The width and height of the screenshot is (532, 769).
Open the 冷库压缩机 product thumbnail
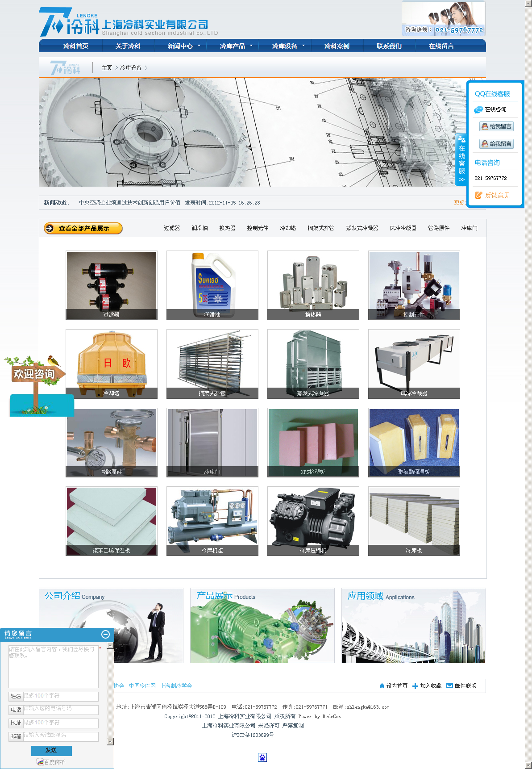point(313,521)
